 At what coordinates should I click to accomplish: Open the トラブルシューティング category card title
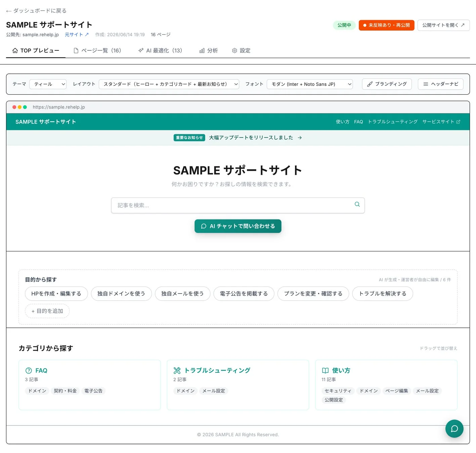217,370
